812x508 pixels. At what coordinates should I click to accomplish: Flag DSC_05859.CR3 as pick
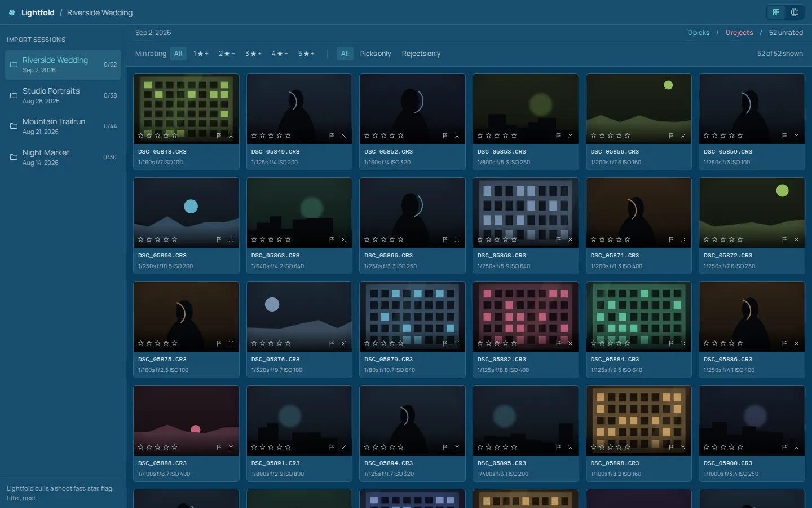pos(784,135)
